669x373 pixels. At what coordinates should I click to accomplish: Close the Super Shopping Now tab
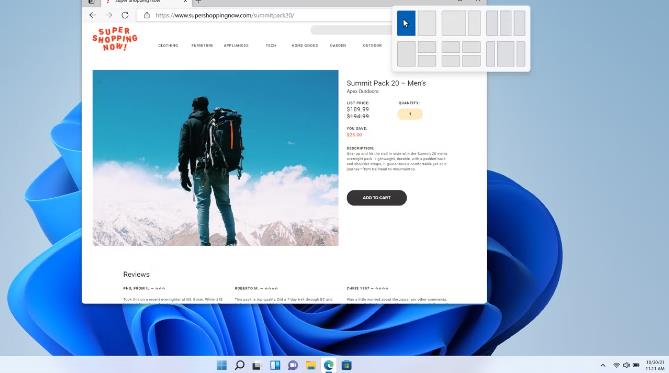click(x=185, y=1)
